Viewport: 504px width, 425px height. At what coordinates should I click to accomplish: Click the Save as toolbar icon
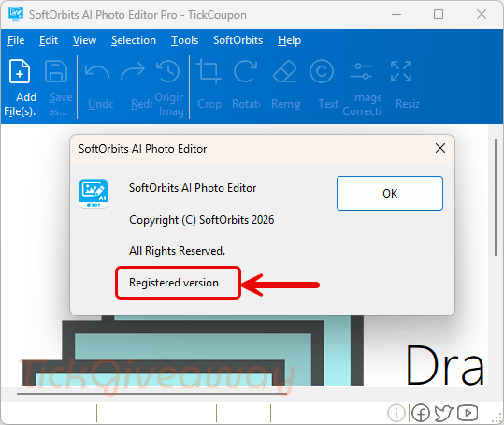(x=56, y=71)
